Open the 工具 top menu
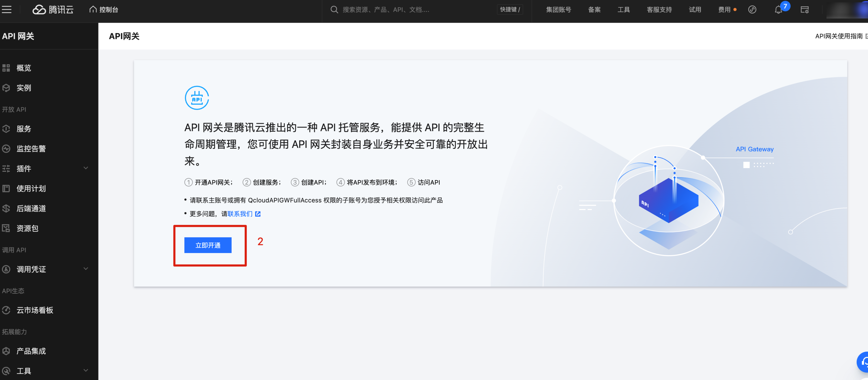 [x=623, y=9]
